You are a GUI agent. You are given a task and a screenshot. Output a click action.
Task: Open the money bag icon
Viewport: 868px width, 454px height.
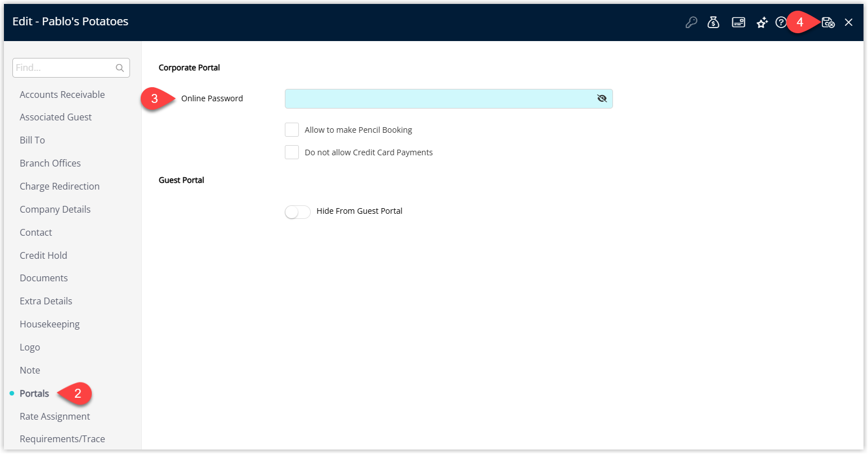click(x=714, y=23)
